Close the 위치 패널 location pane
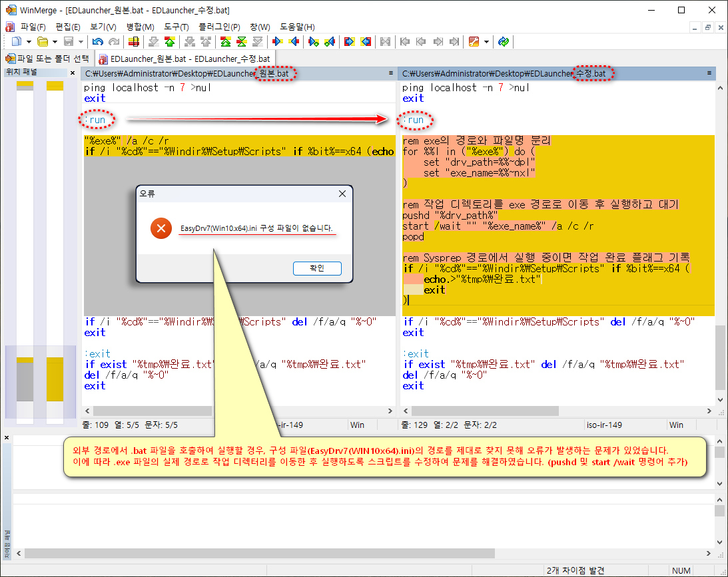 click(x=73, y=73)
